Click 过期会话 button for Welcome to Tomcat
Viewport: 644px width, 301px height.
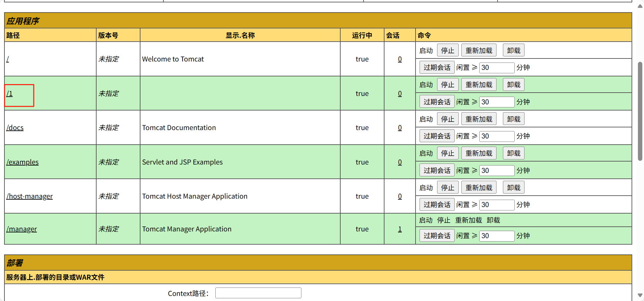[x=437, y=67]
